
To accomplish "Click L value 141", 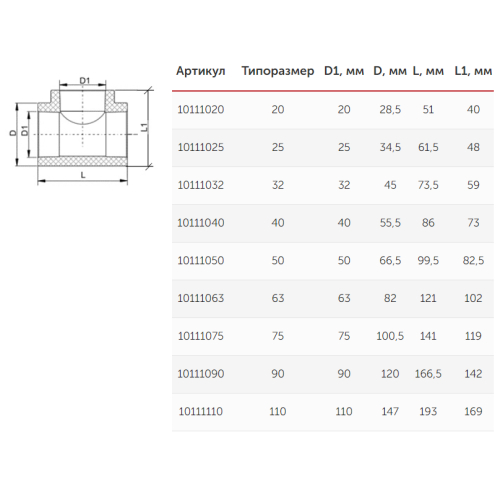I will 428,336.
